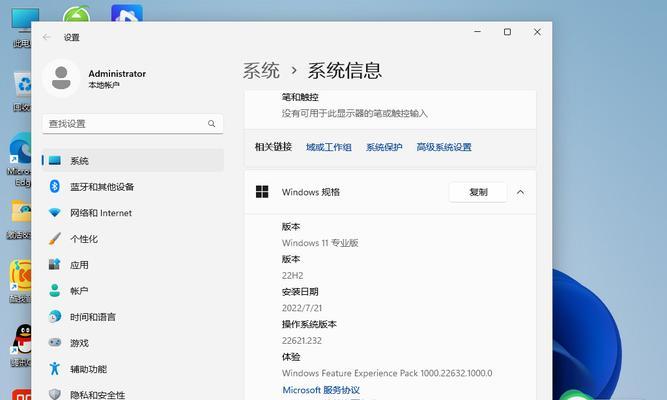Select 系统 in the sidebar

pyautogui.click(x=133, y=161)
